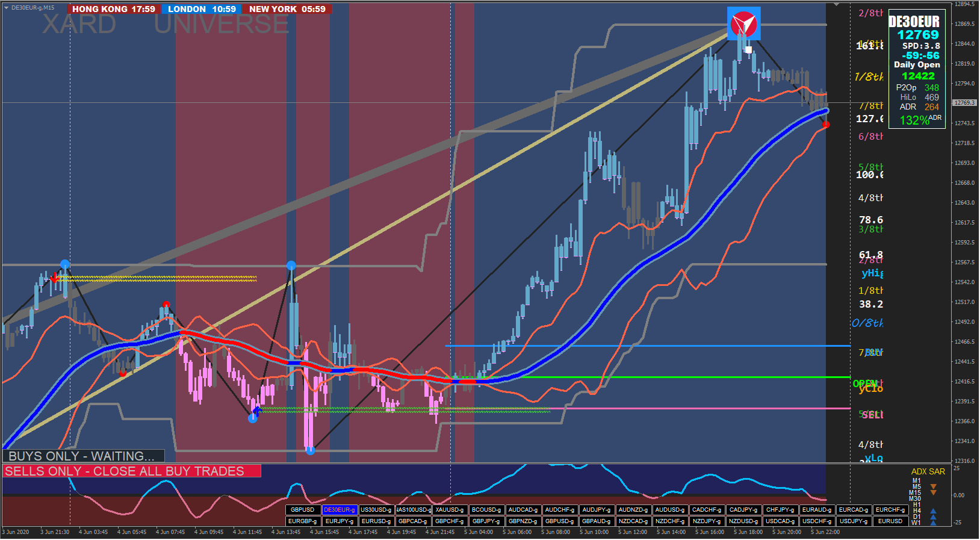Click the 12769.3 price marker on price axis
Screen dimensions: 980x540
point(964,103)
